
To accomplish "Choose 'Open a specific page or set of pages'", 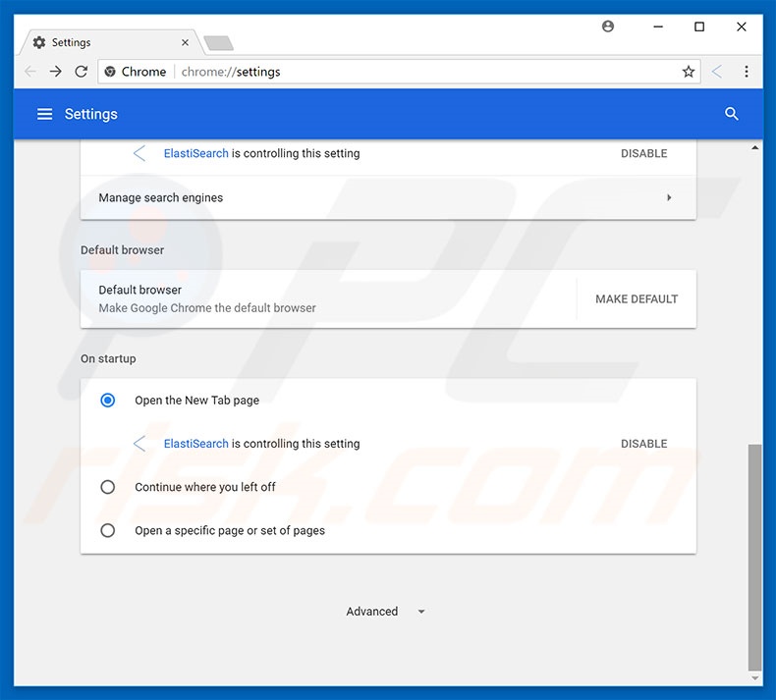I will tap(108, 530).
